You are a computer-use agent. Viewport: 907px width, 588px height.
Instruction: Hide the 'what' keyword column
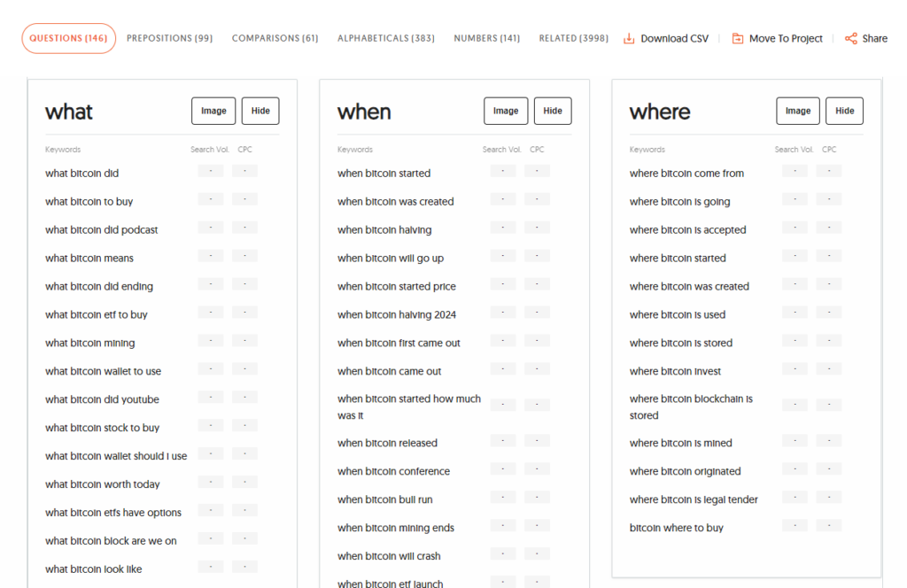(260, 110)
